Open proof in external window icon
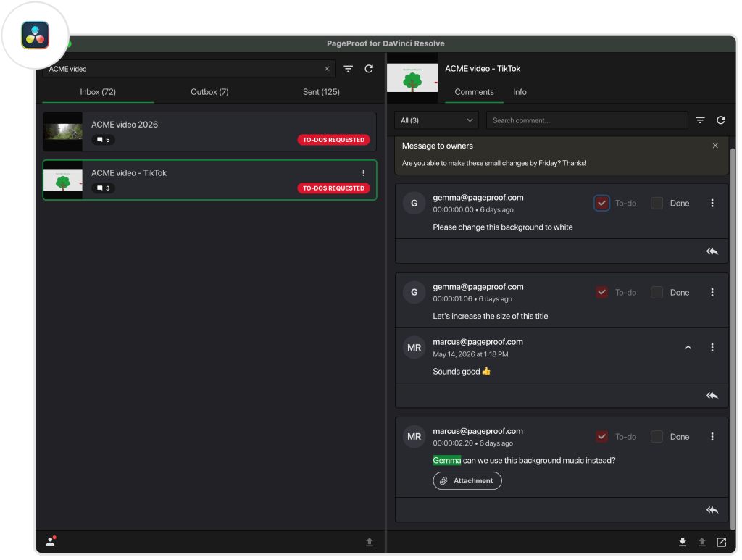The image size is (742, 560). 721,542
